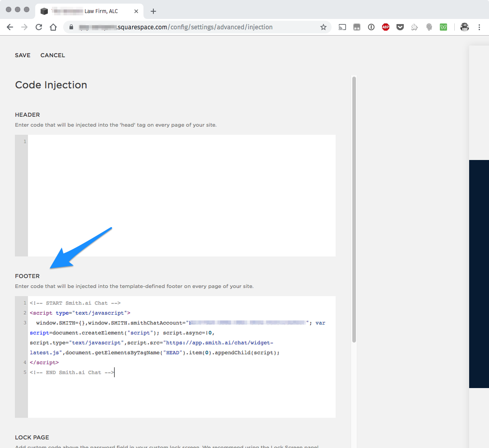Screen dimensions: 489x448
Task: Save page with the Pocket extension
Action: click(400, 27)
